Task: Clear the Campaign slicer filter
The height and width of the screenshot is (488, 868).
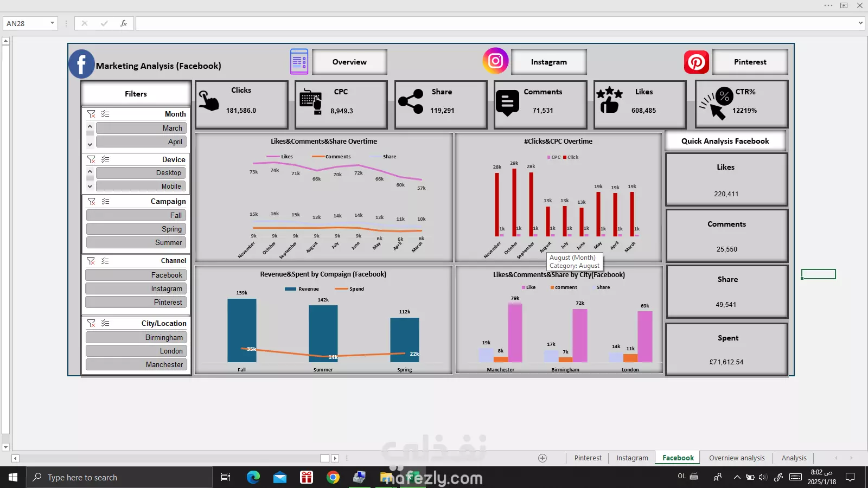Action: coord(91,201)
